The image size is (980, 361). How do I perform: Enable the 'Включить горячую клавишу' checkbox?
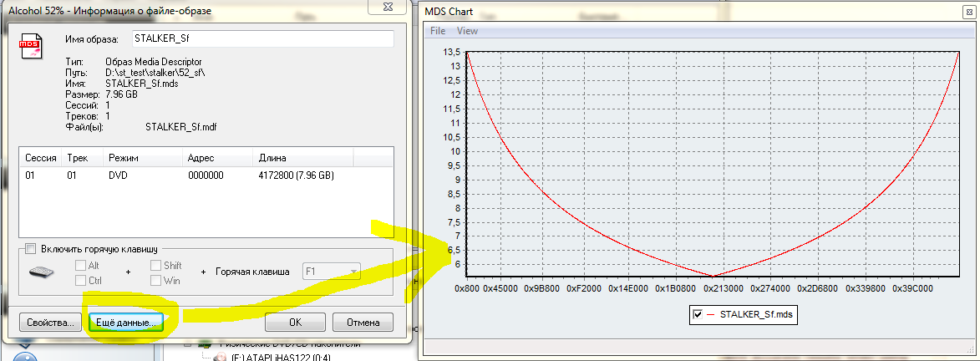31,249
